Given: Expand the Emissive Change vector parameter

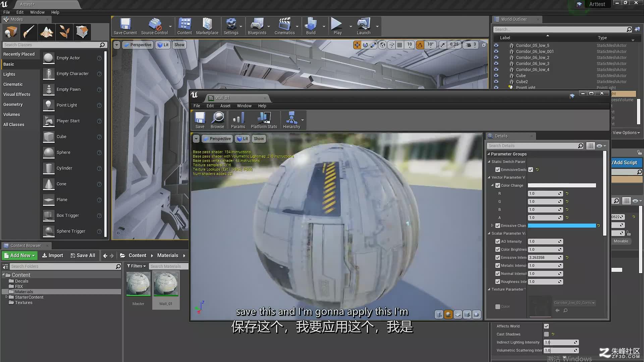Looking at the screenshot, I should pos(492,226).
